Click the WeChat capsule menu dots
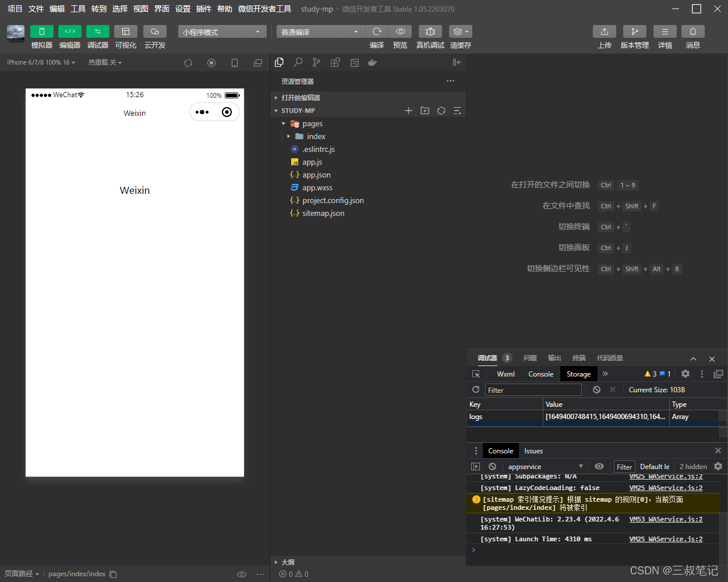This screenshot has height=582, width=728. (202, 112)
